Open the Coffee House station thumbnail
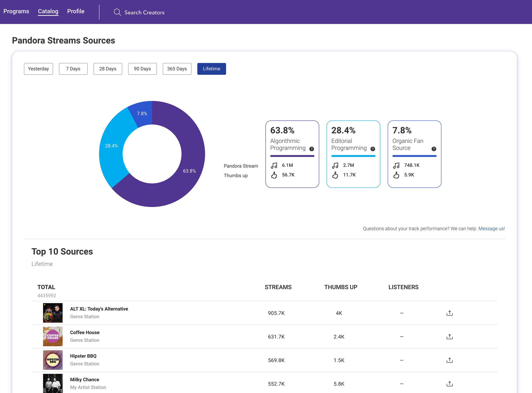The height and width of the screenshot is (393, 532). (x=53, y=336)
